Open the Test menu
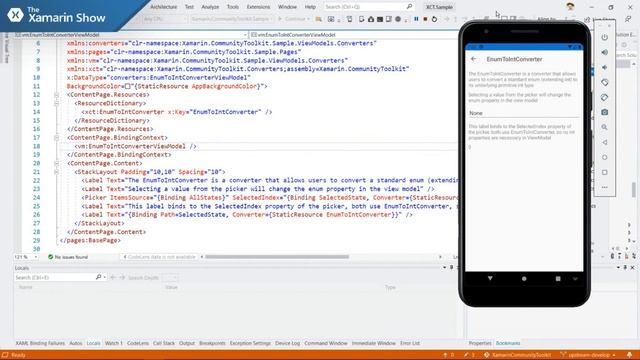This screenshot has width=640, height=360. [x=189, y=7]
